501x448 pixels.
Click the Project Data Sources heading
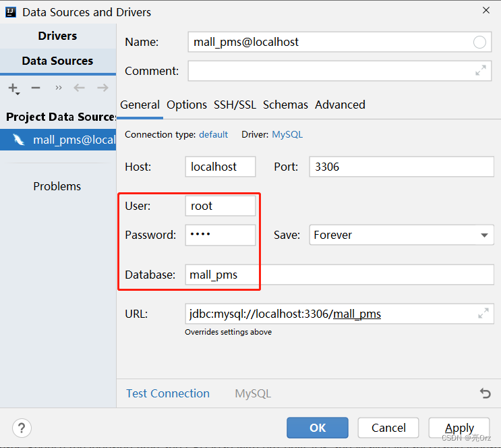(x=61, y=117)
